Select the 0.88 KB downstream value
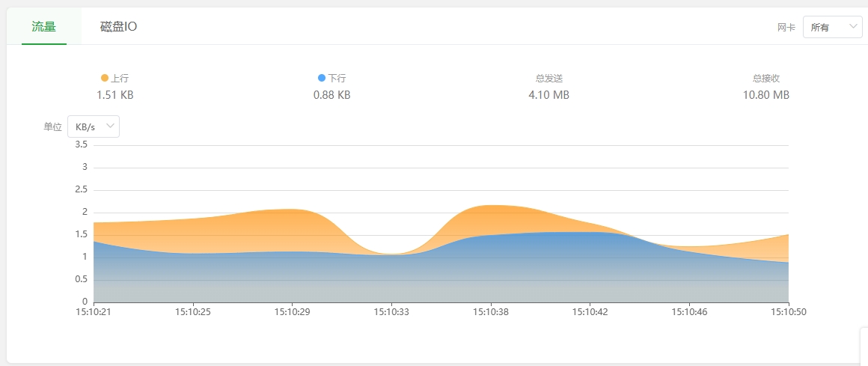Viewport: 868px width, 366px height. [x=331, y=95]
